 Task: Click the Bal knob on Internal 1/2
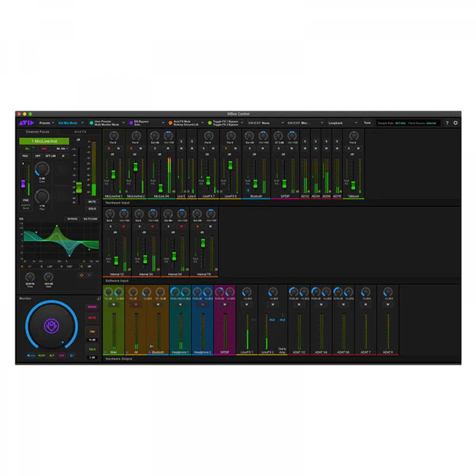[110, 214]
